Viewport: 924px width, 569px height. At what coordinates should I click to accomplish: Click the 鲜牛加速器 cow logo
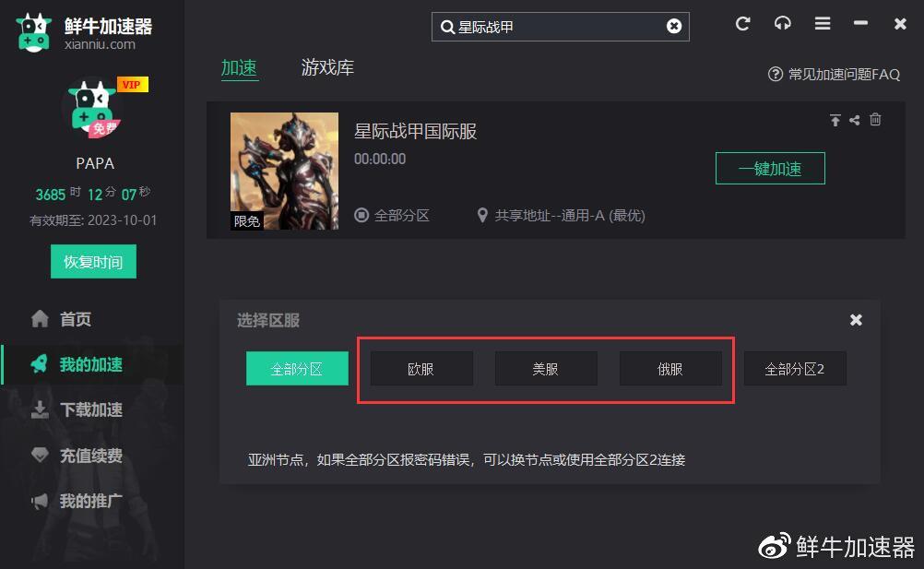pyautogui.click(x=33, y=33)
